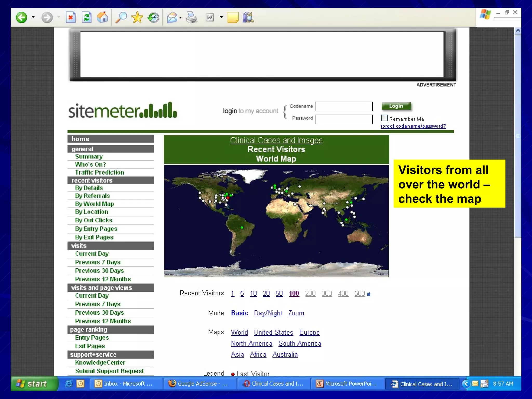532x399 pixels.
Task: Open Traffic Prediction page
Action: point(99,172)
